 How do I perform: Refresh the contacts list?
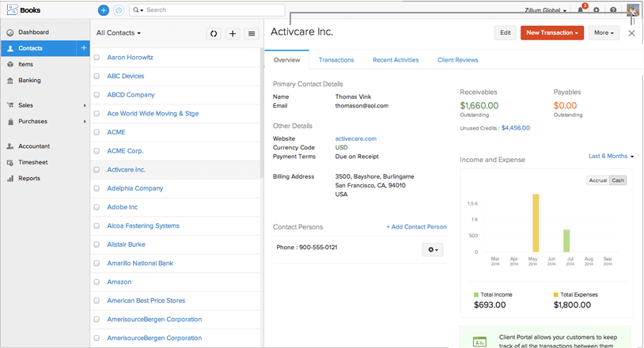[213, 33]
